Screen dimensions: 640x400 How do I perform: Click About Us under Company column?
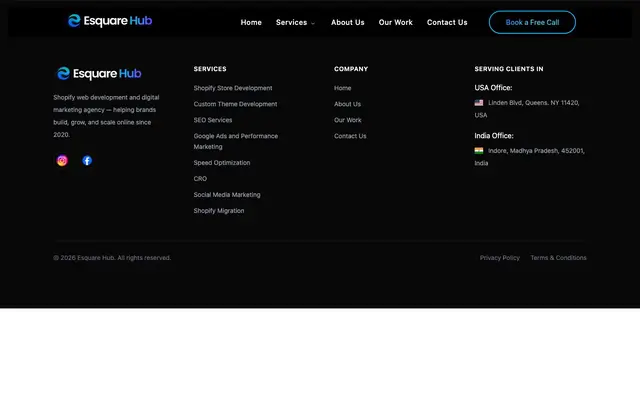click(347, 104)
